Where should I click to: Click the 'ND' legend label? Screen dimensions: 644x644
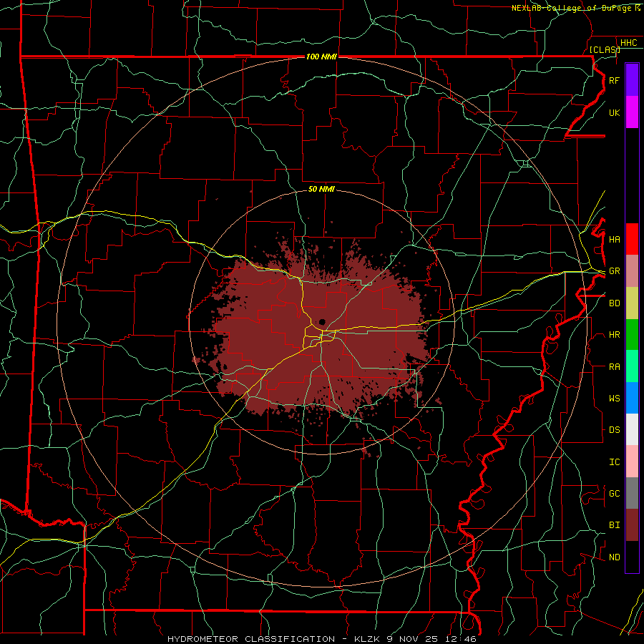point(614,557)
